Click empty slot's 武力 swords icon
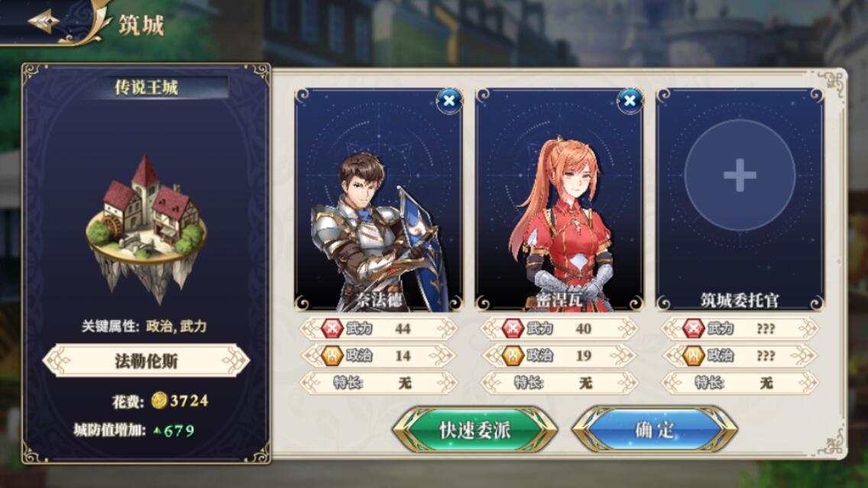The height and width of the screenshot is (488, 868). click(x=693, y=328)
